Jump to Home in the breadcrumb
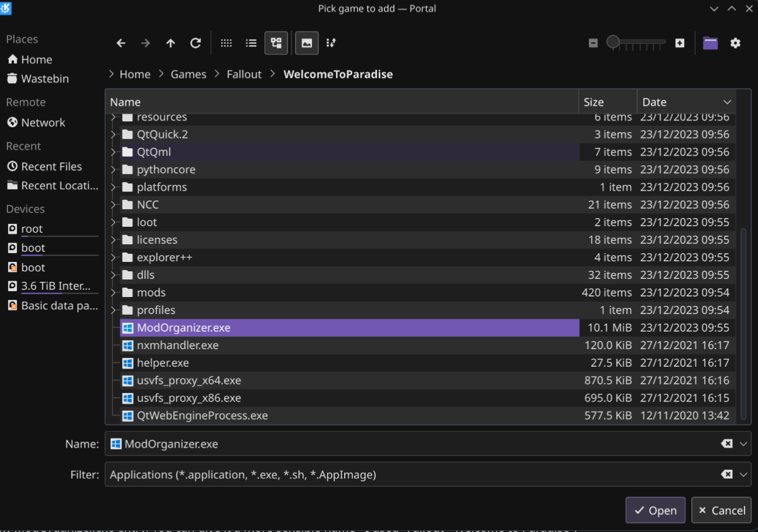 [x=135, y=74]
